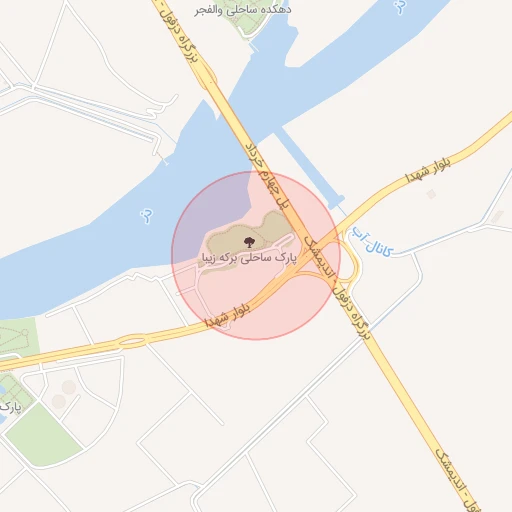
Task: Click the دز river label left of circle
Action: tap(146, 216)
